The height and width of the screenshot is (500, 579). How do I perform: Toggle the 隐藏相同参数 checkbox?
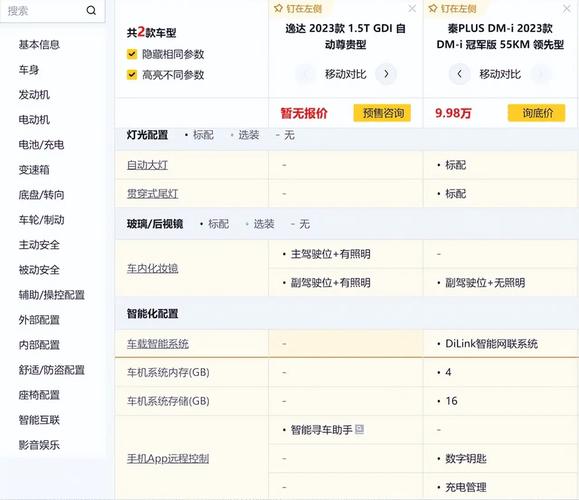[x=132, y=54]
